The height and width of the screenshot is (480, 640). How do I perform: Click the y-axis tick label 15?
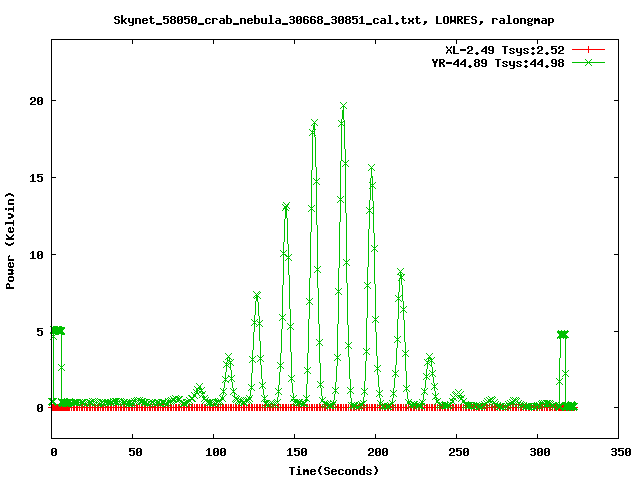click(x=36, y=178)
